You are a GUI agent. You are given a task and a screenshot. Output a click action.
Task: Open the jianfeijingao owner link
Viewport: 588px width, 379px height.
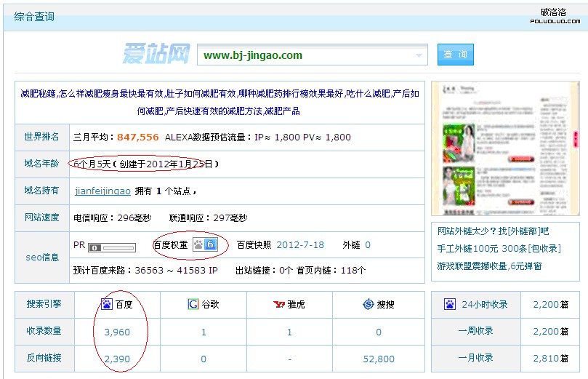[102, 191]
